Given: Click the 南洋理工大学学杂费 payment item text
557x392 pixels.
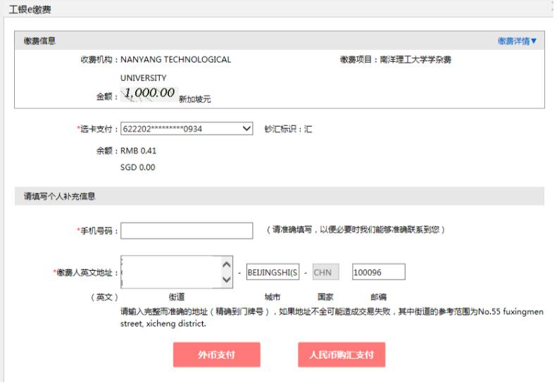Looking at the screenshot, I should tap(415, 60).
